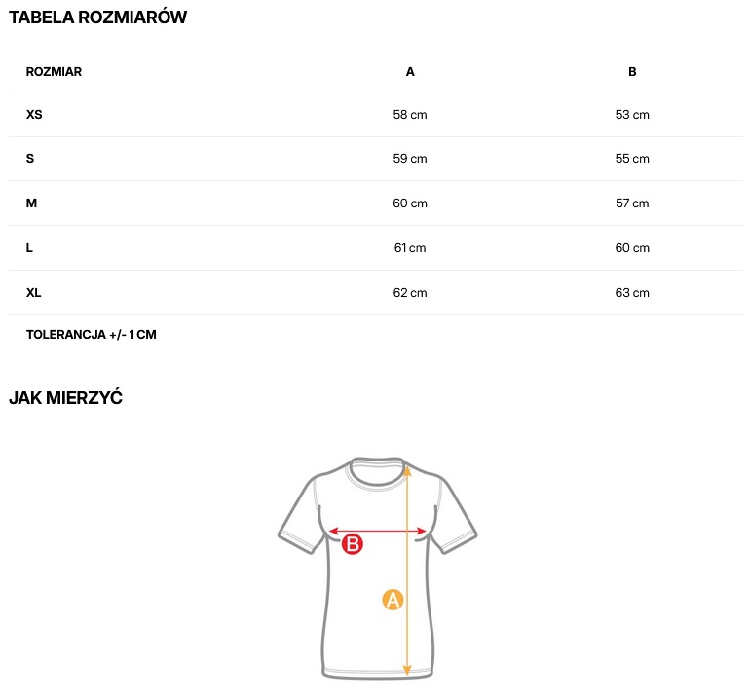Image resolution: width=749 pixels, height=700 pixels.
Task: Click the 57 cm value for M
Action: click(632, 203)
